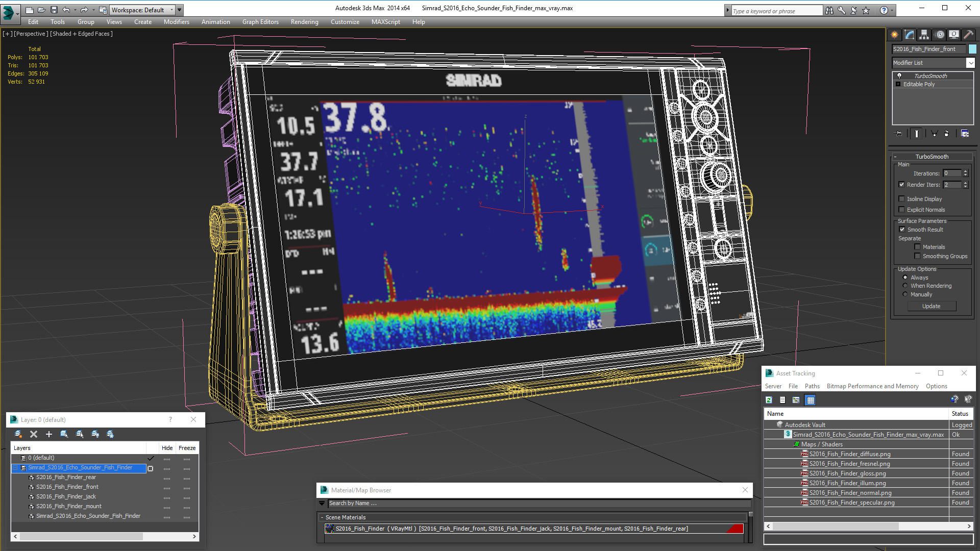
Task: Select the When Rendering update option
Action: [x=905, y=286]
